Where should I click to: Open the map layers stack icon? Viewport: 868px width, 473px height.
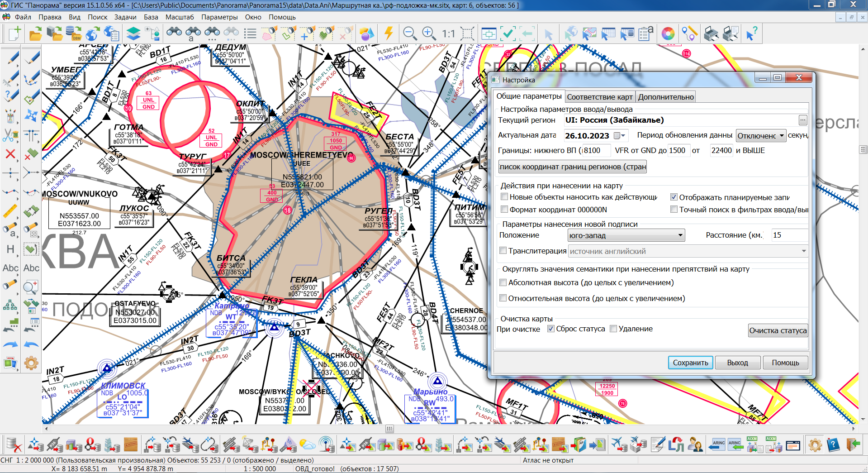(133, 33)
